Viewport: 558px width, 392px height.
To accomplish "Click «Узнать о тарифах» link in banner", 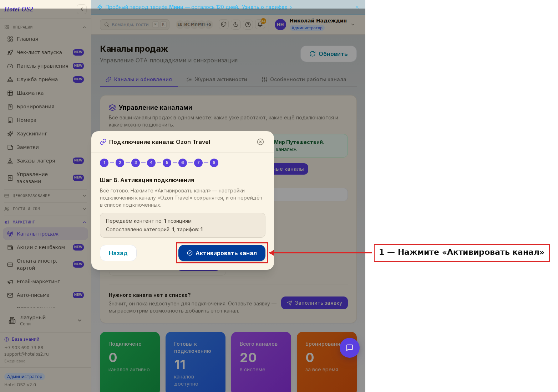I will click(264, 7).
